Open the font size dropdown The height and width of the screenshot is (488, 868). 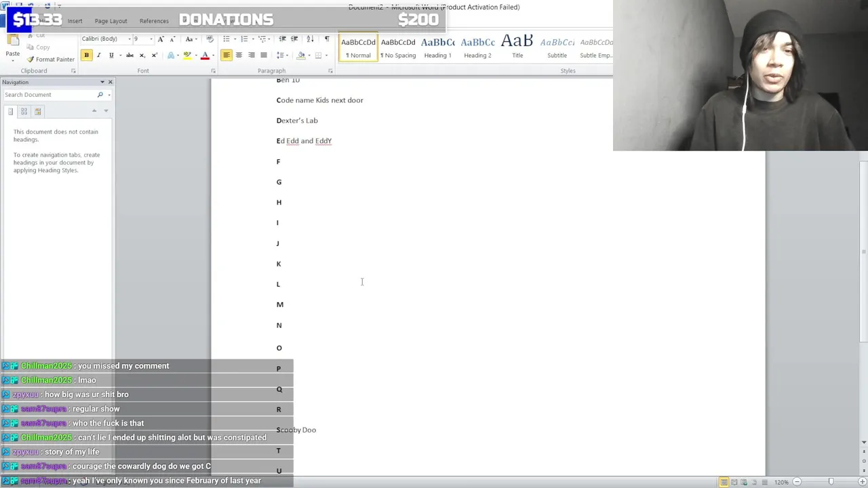(x=151, y=39)
